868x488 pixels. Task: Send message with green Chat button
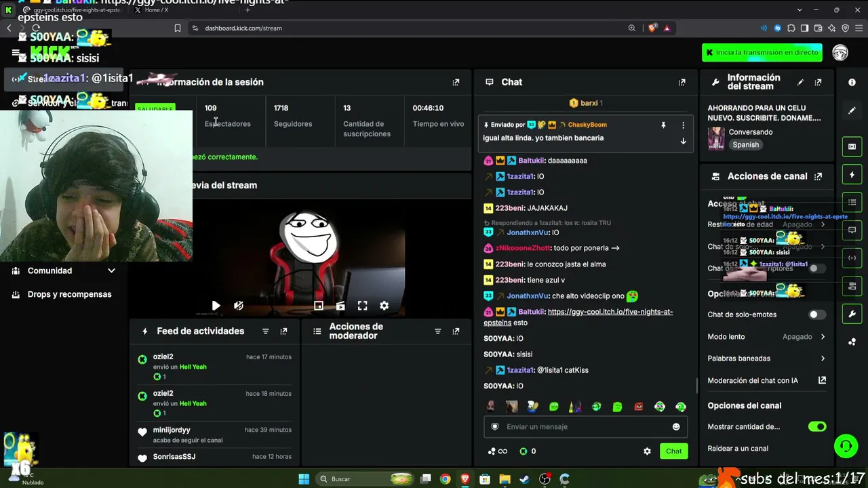[674, 451]
